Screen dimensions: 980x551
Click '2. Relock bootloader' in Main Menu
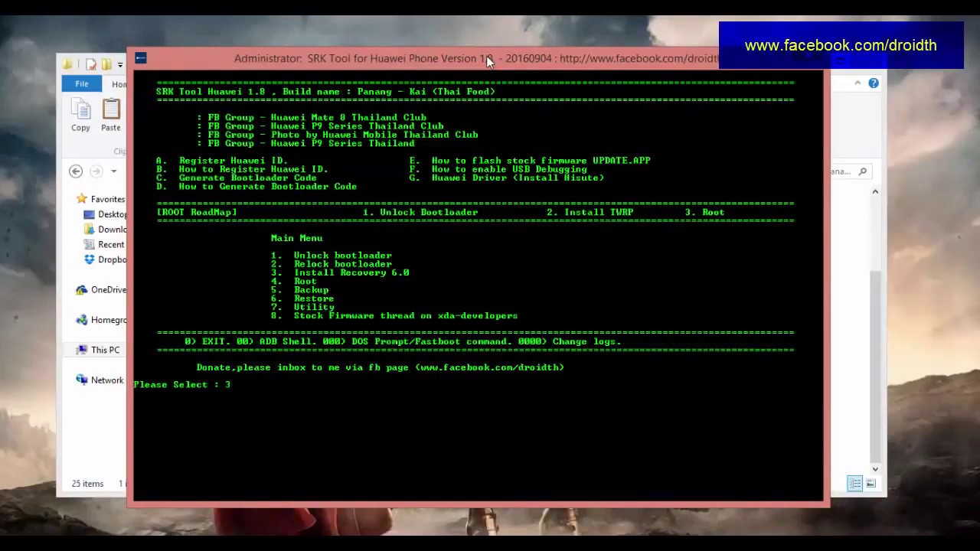[332, 264]
